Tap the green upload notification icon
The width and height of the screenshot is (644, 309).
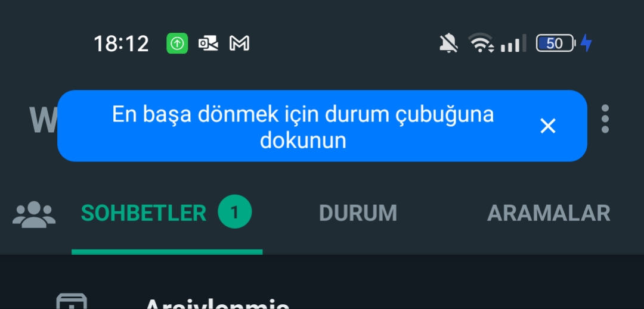click(x=177, y=43)
